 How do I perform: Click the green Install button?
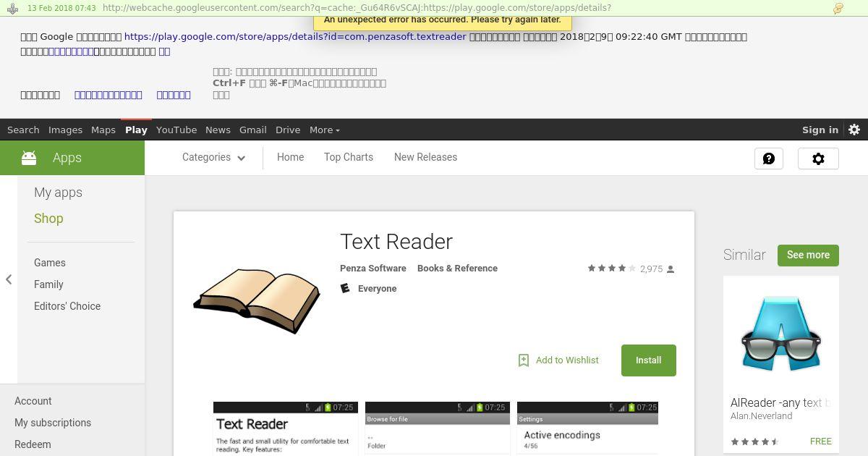tap(649, 360)
